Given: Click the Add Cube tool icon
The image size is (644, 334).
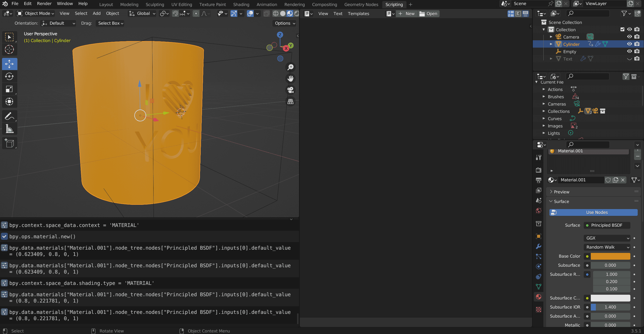Looking at the screenshot, I should (9, 143).
